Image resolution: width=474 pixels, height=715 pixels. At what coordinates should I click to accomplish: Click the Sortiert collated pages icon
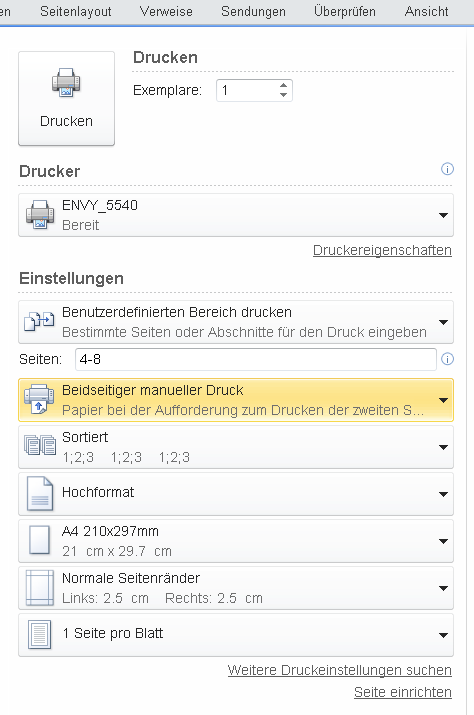pos(40,446)
